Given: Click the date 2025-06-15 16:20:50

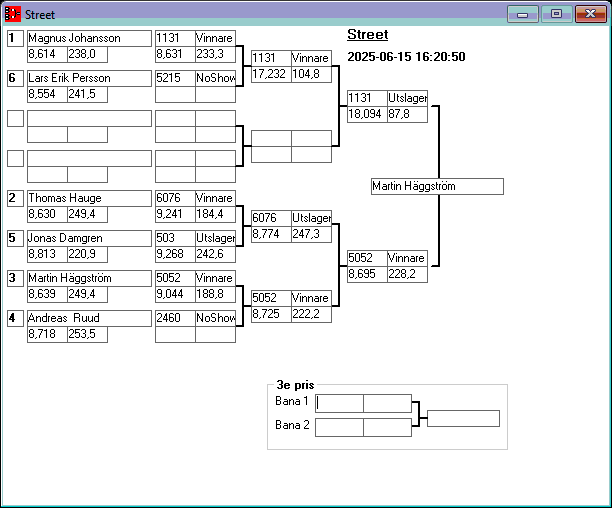Looking at the screenshot, I should click(x=406, y=57).
